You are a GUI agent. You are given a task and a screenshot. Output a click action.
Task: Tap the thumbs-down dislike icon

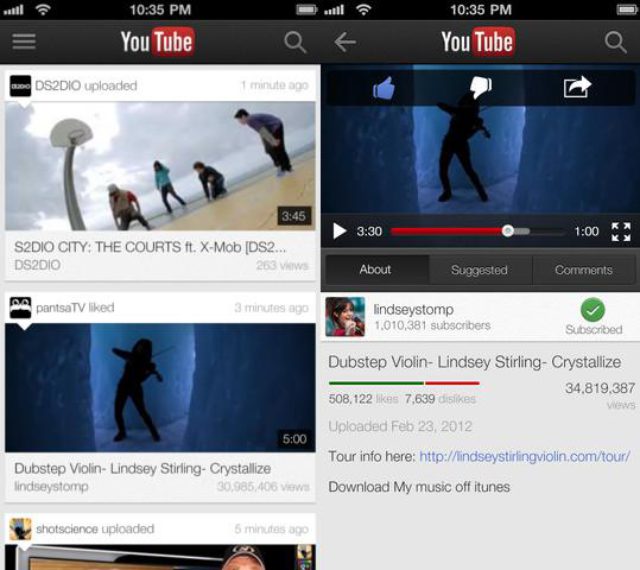coord(481,87)
